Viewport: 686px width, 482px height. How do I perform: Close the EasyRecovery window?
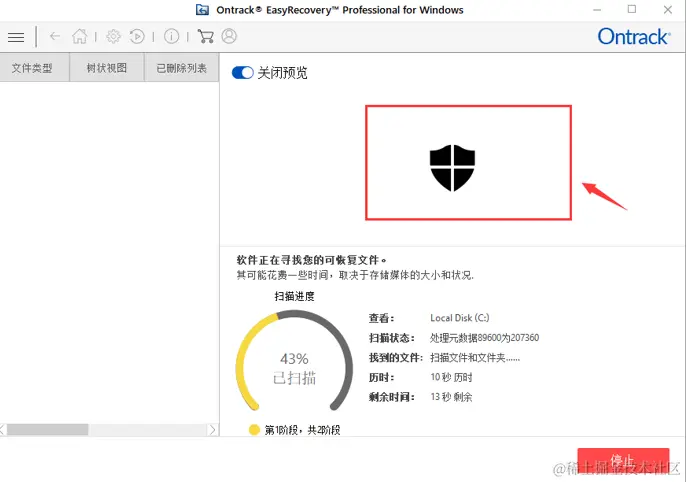(x=668, y=10)
